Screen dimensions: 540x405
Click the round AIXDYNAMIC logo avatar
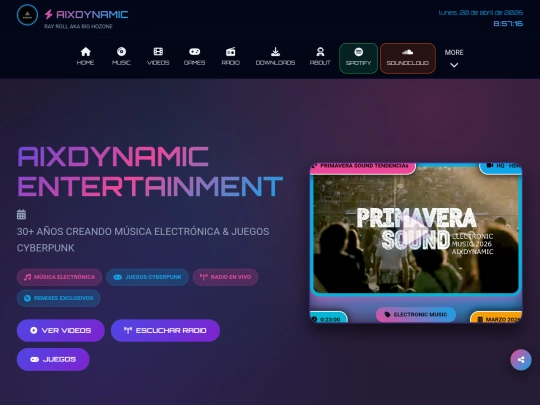[x=27, y=15]
